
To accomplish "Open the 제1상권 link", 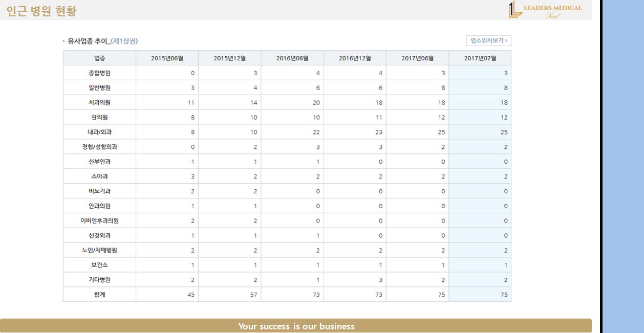I will [124, 41].
